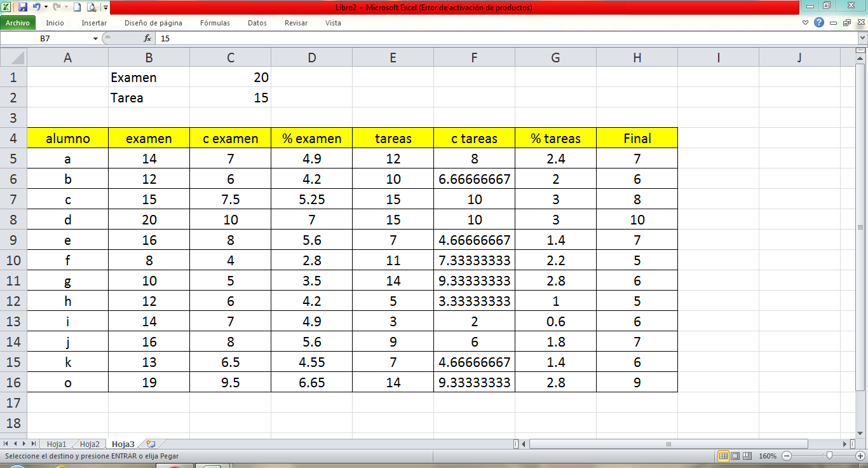Open the Datos ribbon tab
Image resolution: width=868 pixels, height=468 pixels.
click(257, 23)
